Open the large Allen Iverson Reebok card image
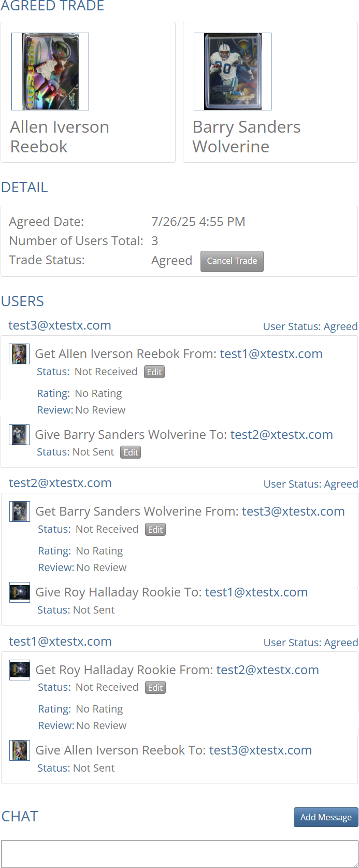Screen dimensions: 359x868 click(x=50, y=72)
